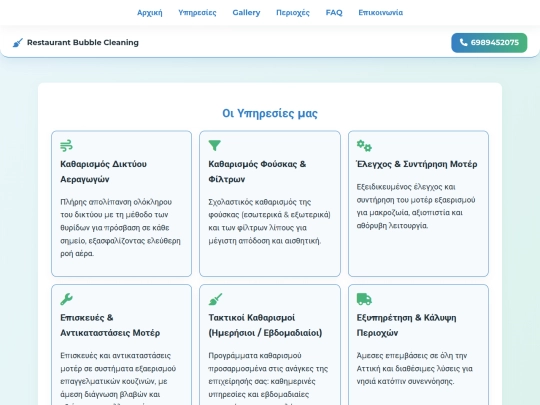Click the broom logo icon beside Restaurant Bubble Cleaning

tap(18, 43)
